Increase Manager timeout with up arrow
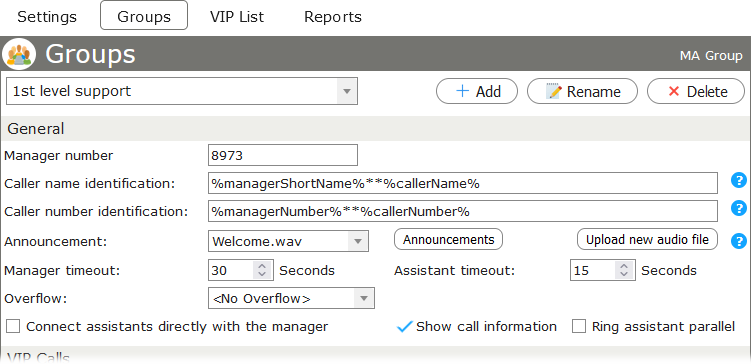The width and height of the screenshot is (751, 364). click(x=262, y=266)
